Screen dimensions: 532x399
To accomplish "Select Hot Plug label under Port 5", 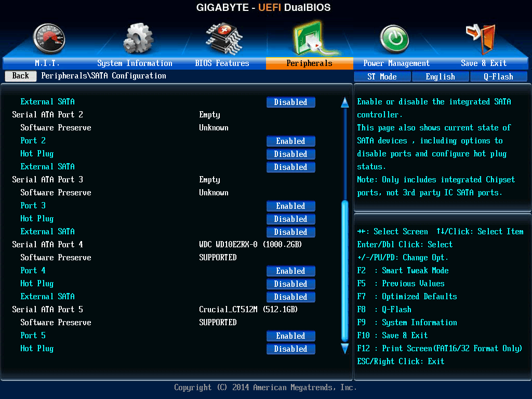I will point(37,349).
